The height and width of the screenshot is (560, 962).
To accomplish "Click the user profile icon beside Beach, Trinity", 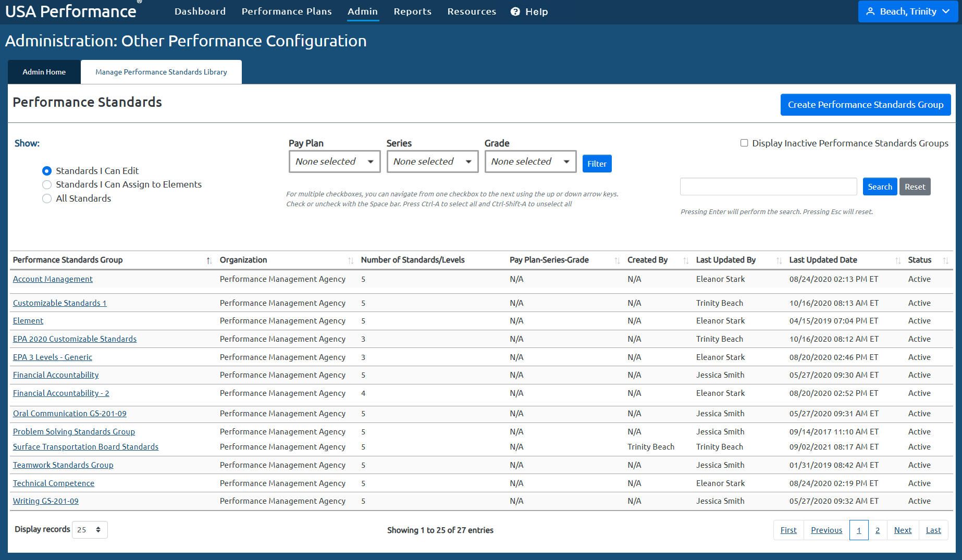I will [870, 11].
